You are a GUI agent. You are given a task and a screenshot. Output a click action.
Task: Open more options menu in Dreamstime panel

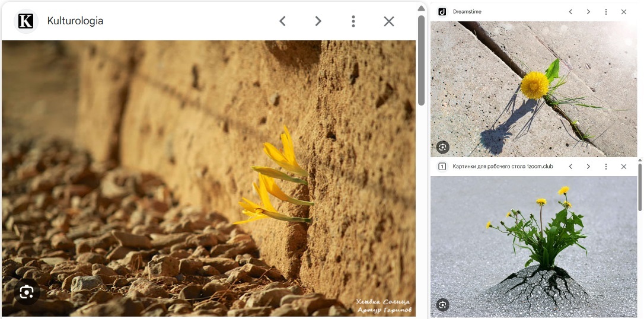(606, 12)
